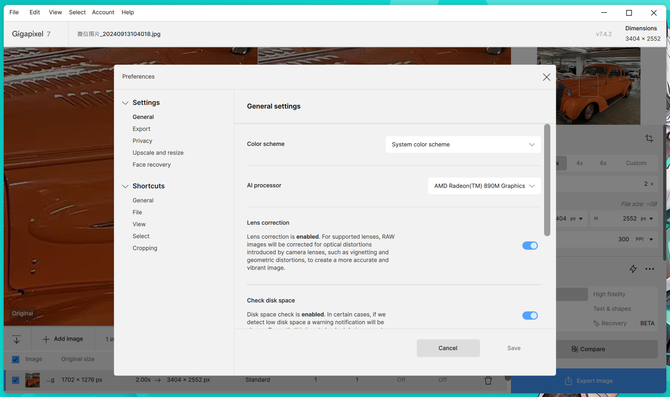Select Face recovery settings

[152, 165]
